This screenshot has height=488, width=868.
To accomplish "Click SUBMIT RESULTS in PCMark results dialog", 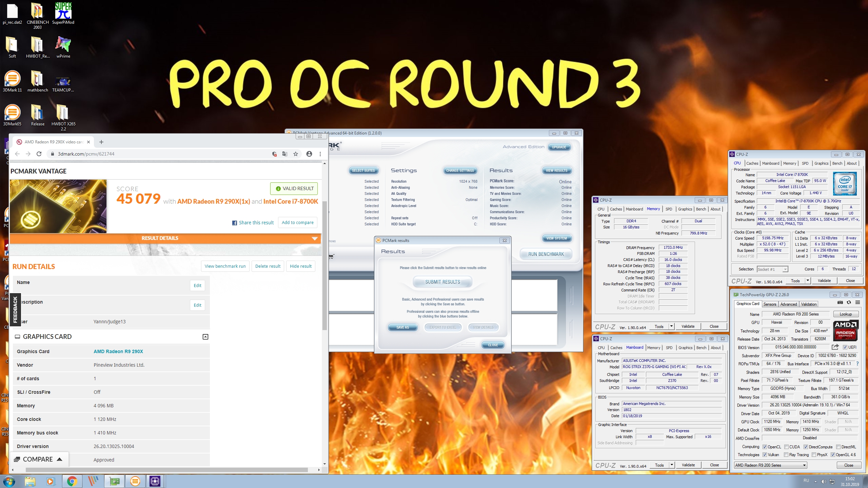I will (442, 282).
